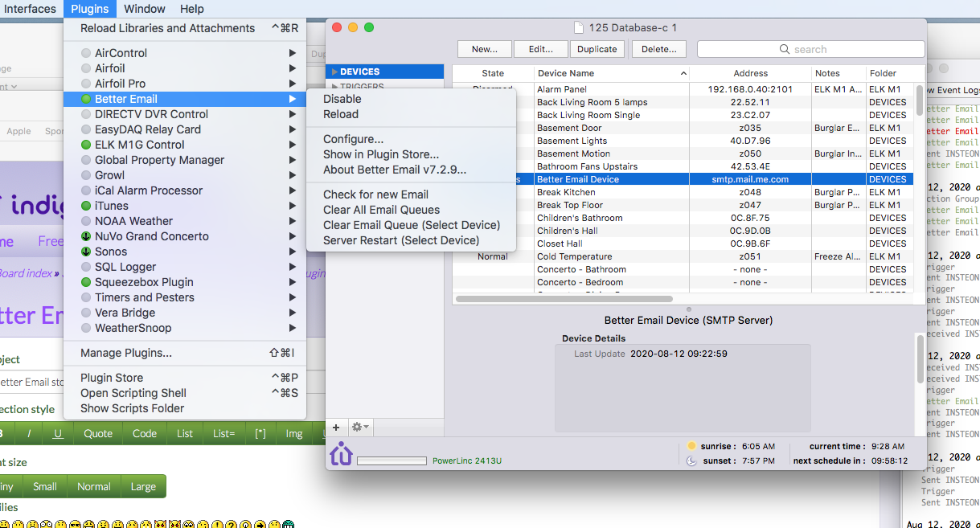Choose Server Restart (Select Device)

click(411, 240)
